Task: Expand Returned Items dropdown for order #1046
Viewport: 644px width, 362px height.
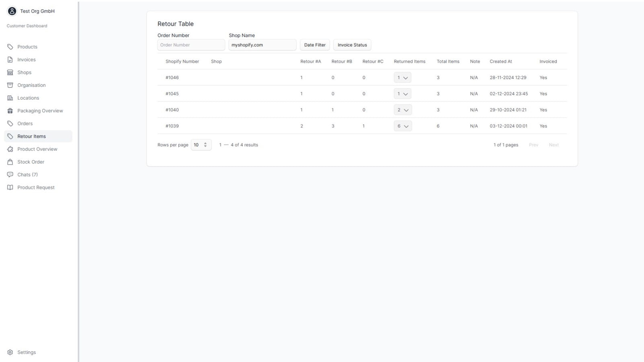Action: click(402, 78)
